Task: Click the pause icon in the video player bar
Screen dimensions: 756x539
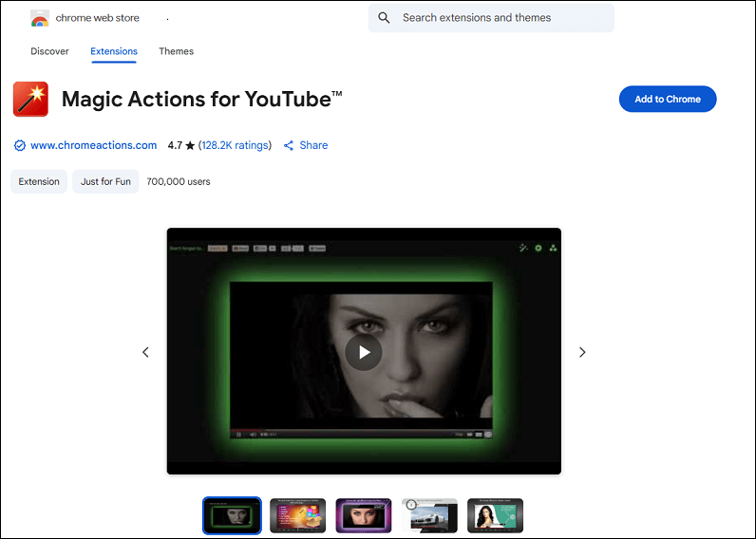Action: 238,435
